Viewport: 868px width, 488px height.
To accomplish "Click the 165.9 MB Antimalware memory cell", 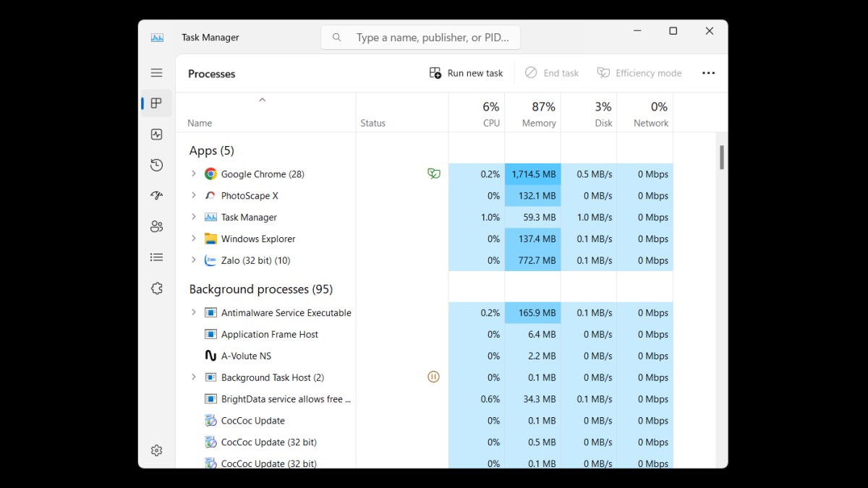I will pos(532,313).
